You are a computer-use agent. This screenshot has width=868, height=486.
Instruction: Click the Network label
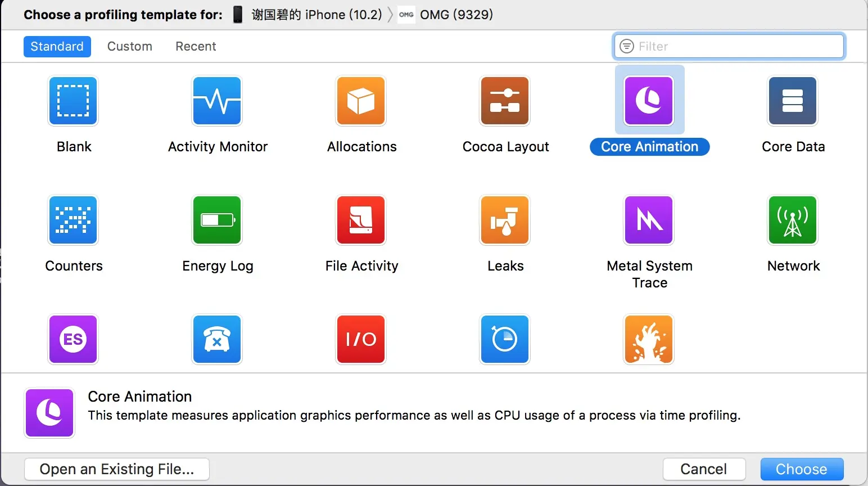click(794, 266)
